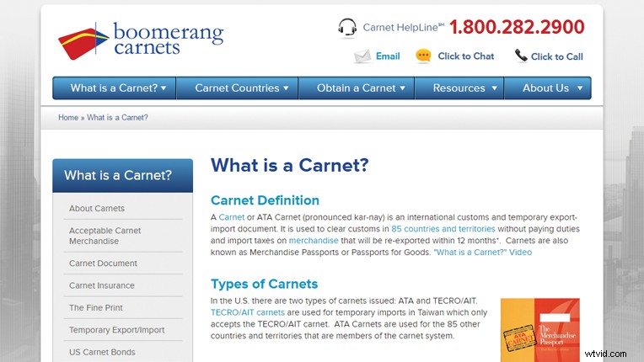Click the Carnet Definition heading
This screenshot has height=362, width=644.
tap(265, 200)
